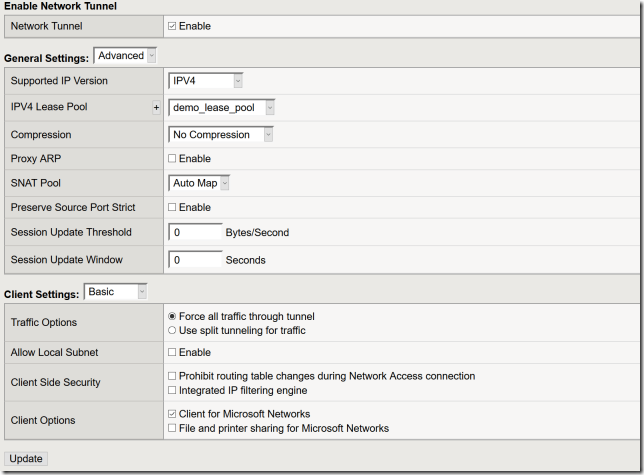Image resolution: width=644 pixels, height=475 pixels.
Task: Click the Session Update Threshold field
Action: pos(196,233)
